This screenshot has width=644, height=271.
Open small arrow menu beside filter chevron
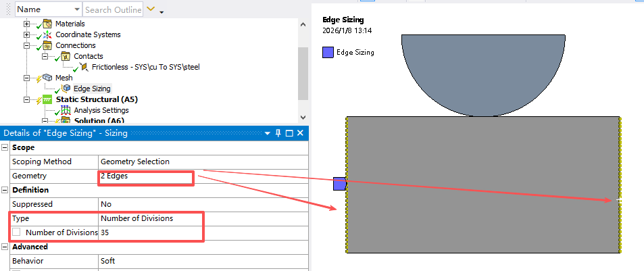tap(162, 12)
